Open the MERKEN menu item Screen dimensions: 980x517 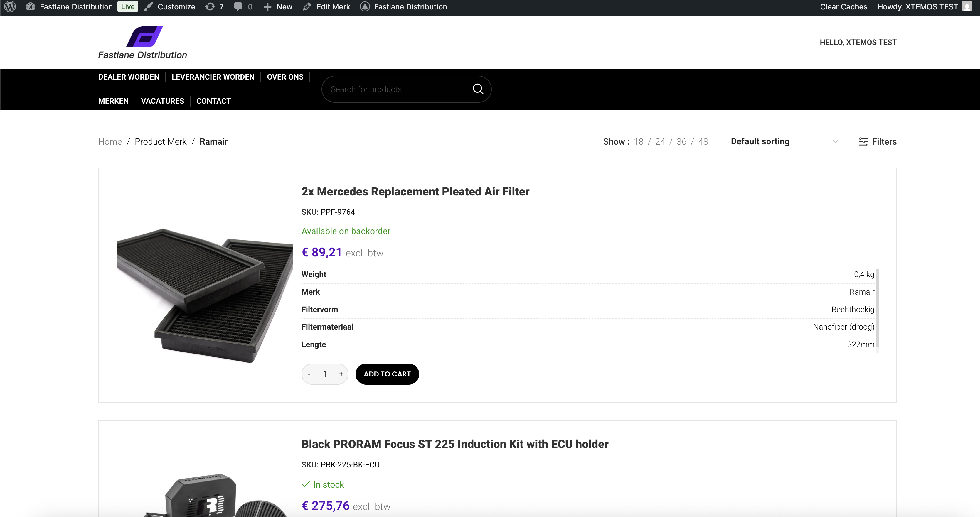pyautogui.click(x=113, y=101)
